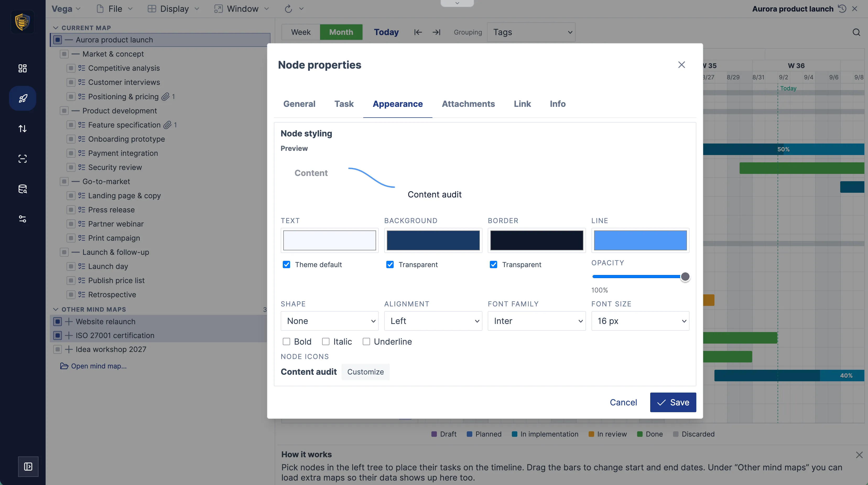Viewport: 868px width, 485px height.
Task: Close the Node properties dialog
Action: 681,65
